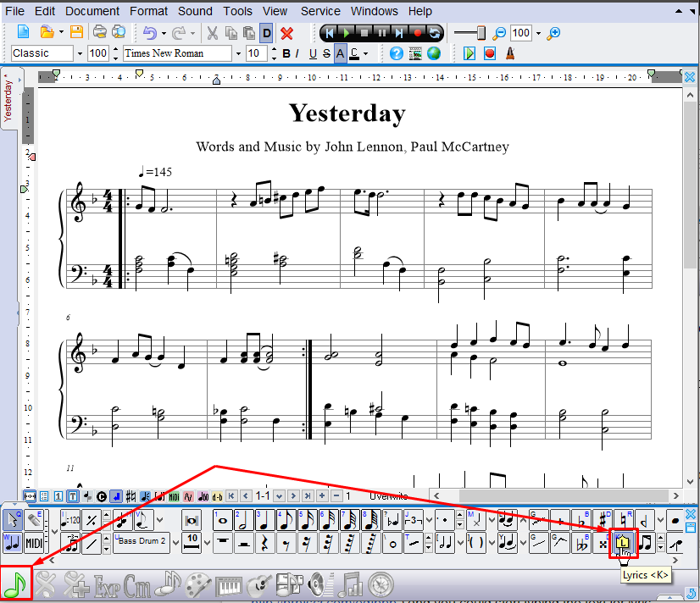Start recording with the red record button
Screen dimensions: 700x603
417,33
